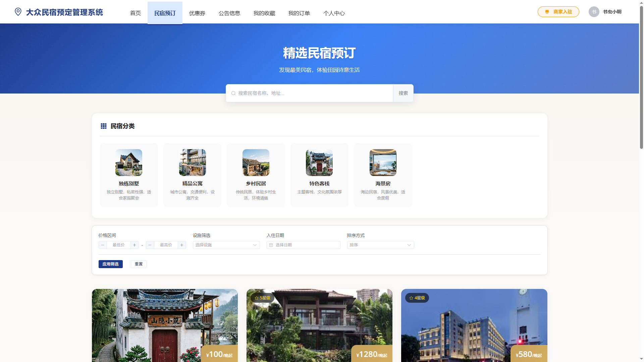Click the location pin logo icon

pos(18,12)
